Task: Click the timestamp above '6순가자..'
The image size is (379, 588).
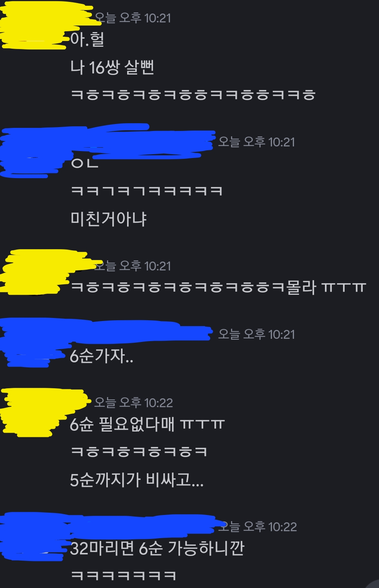Action: (257, 334)
